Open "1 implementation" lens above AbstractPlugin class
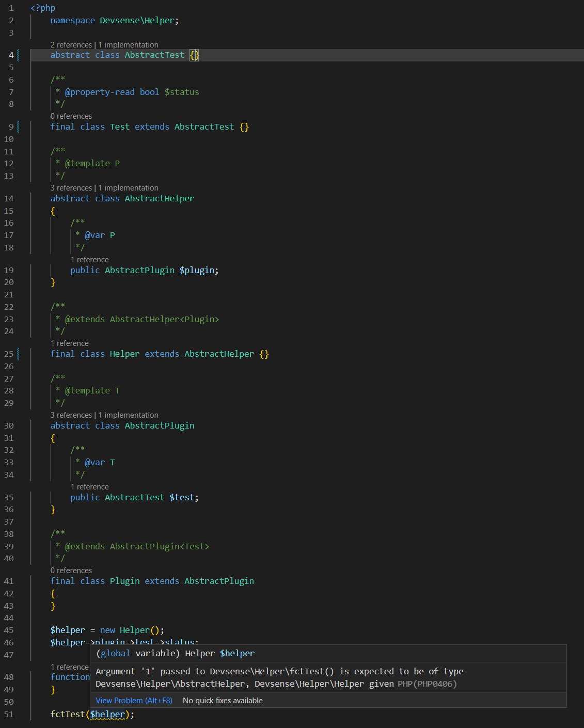 click(129, 415)
